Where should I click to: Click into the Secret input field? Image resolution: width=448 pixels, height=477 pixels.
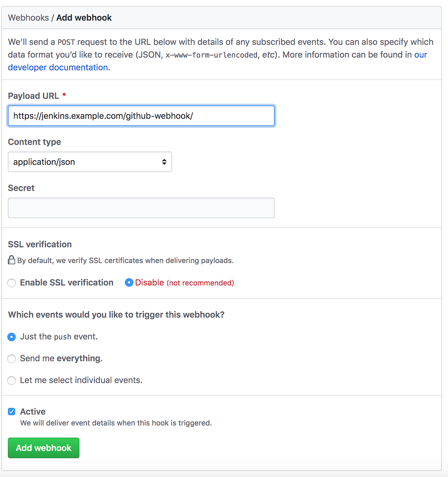(141, 208)
